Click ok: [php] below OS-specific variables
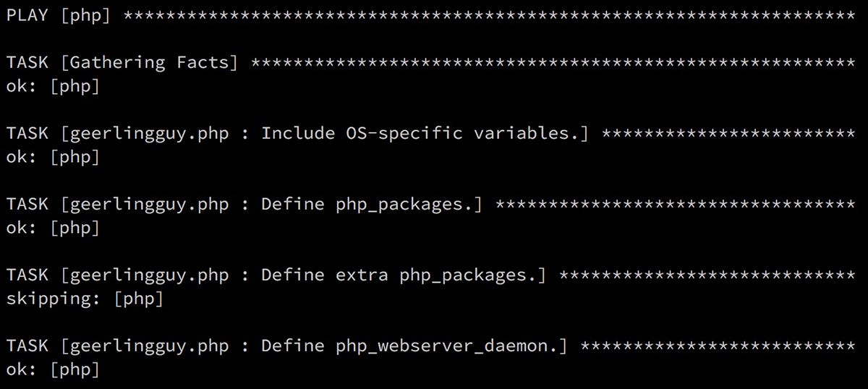 point(53,158)
